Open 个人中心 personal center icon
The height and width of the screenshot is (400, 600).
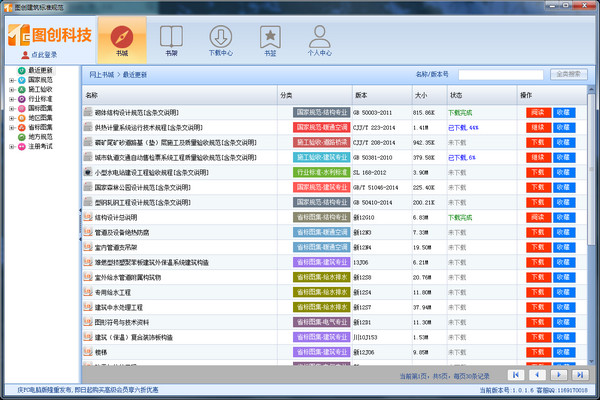(320, 39)
